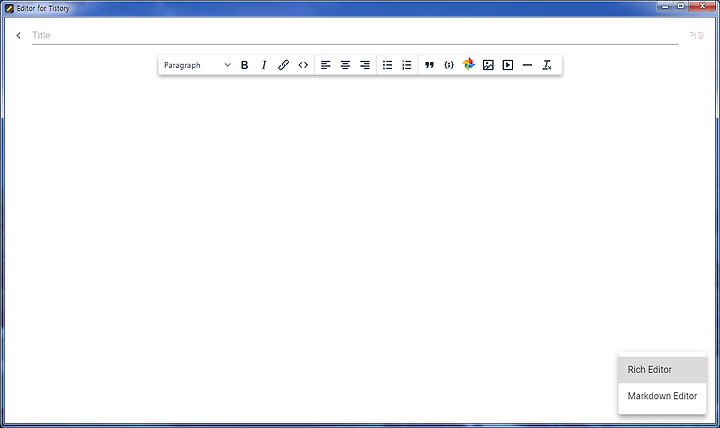The width and height of the screenshot is (720, 428).
Task: Click the save (저장) button
Action: [x=697, y=35]
